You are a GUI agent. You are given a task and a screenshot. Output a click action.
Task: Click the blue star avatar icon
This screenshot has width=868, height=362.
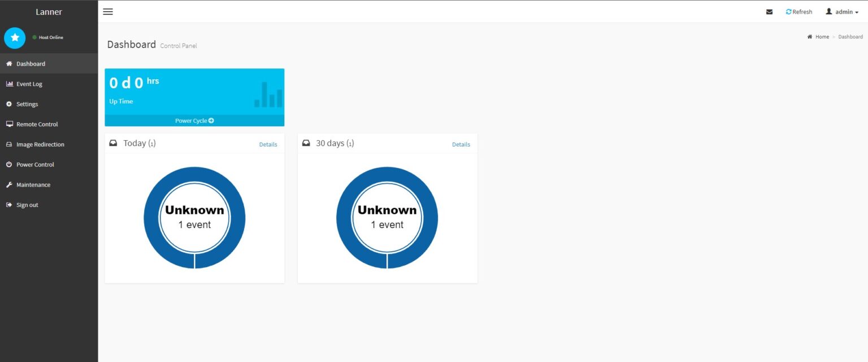[x=15, y=38]
